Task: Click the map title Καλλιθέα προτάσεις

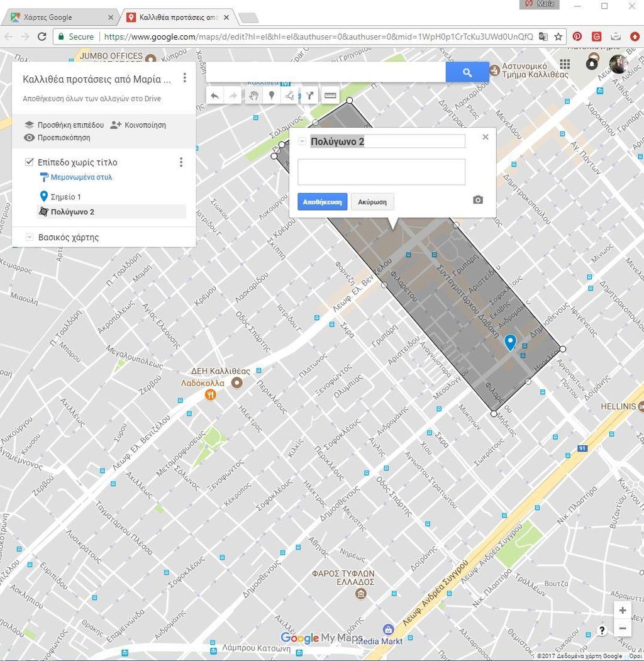Action: pyautogui.click(x=97, y=79)
